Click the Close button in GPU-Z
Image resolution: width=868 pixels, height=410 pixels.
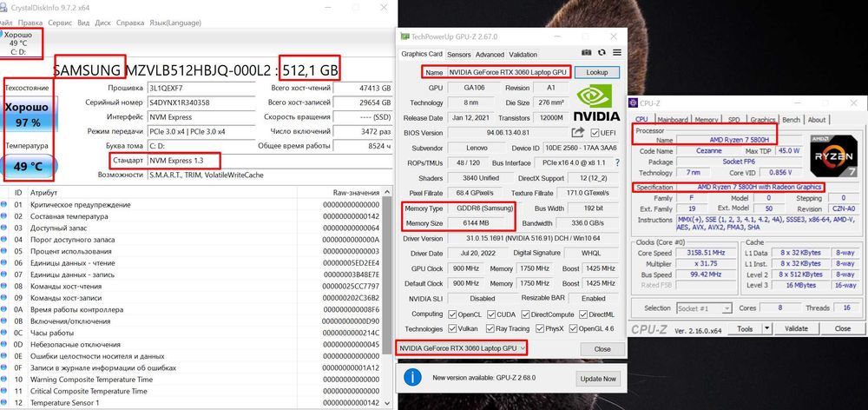click(602, 349)
